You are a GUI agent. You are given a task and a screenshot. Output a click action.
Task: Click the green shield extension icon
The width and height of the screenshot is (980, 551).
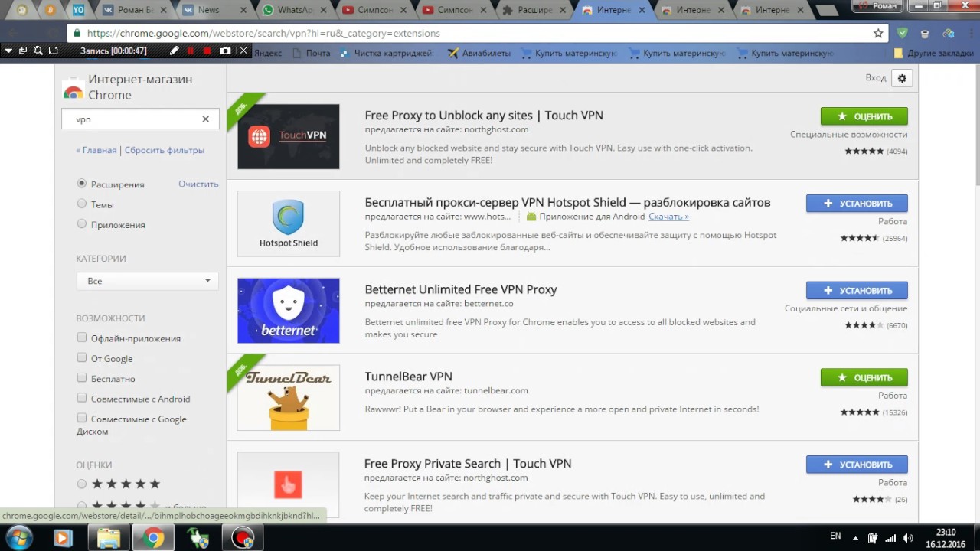pos(903,34)
